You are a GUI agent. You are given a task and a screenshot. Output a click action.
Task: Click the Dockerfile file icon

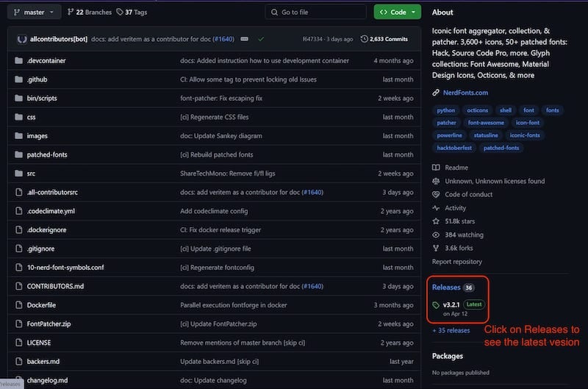[x=19, y=305]
